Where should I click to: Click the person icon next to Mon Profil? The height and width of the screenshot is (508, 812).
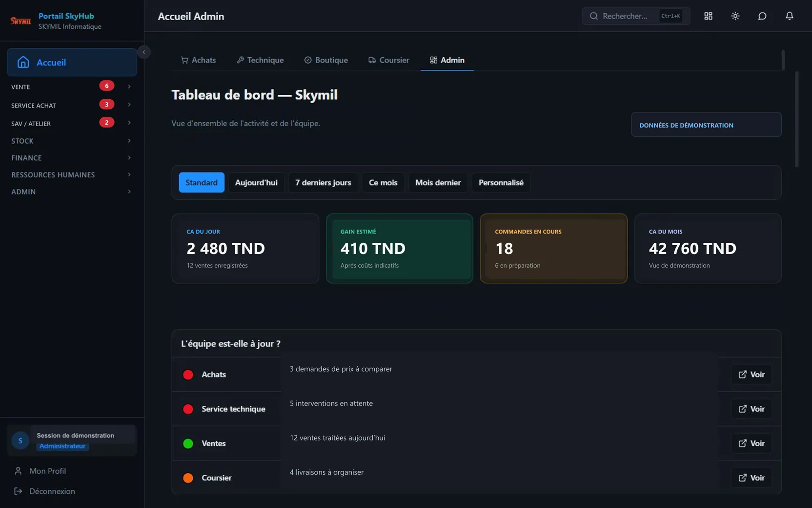point(18,471)
